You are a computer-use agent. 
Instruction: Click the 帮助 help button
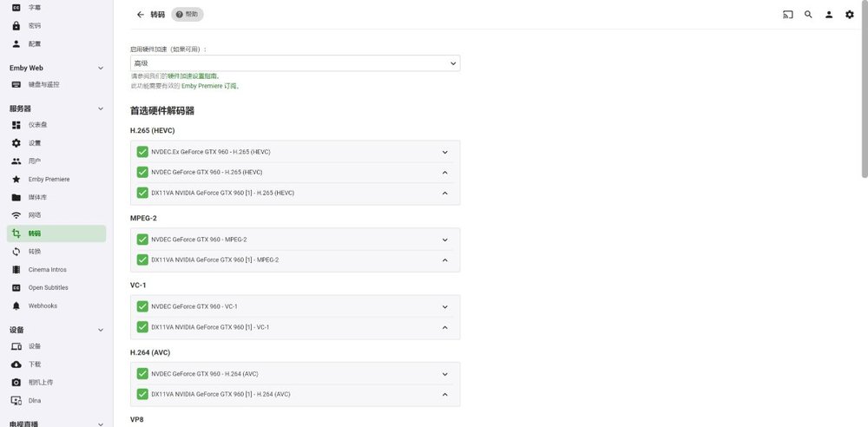(187, 15)
